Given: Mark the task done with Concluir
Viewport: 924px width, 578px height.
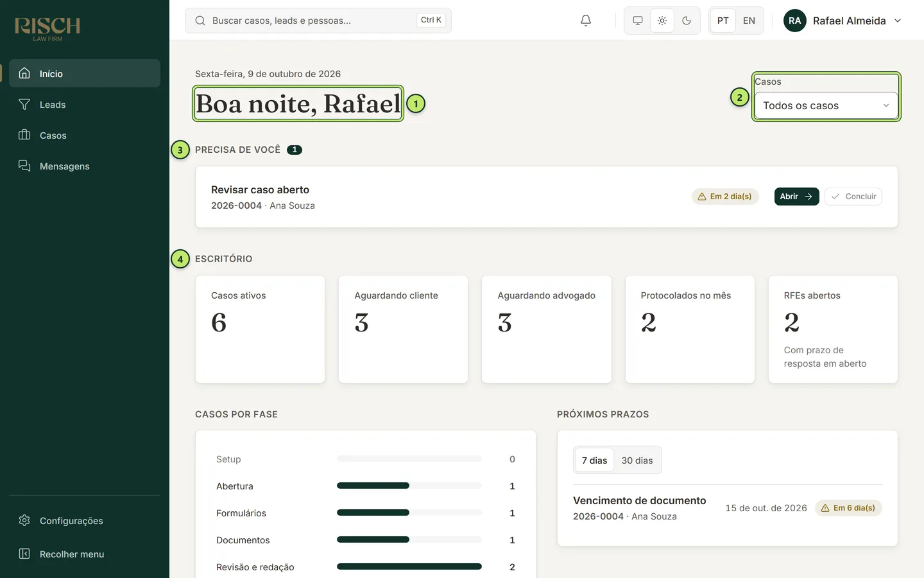Looking at the screenshot, I should [x=853, y=197].
